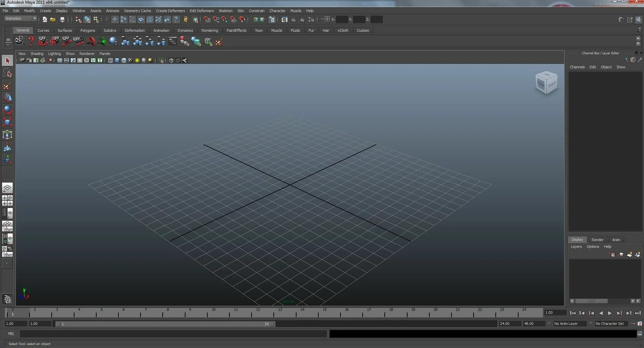Switch to Persp/Graph editor layout
644x348 pixels.
coord(7,226)
